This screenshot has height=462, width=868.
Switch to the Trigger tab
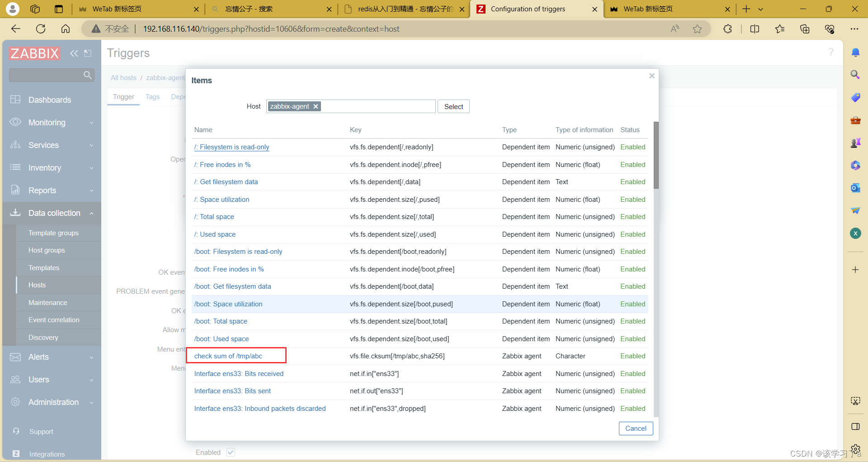[123, 97]
